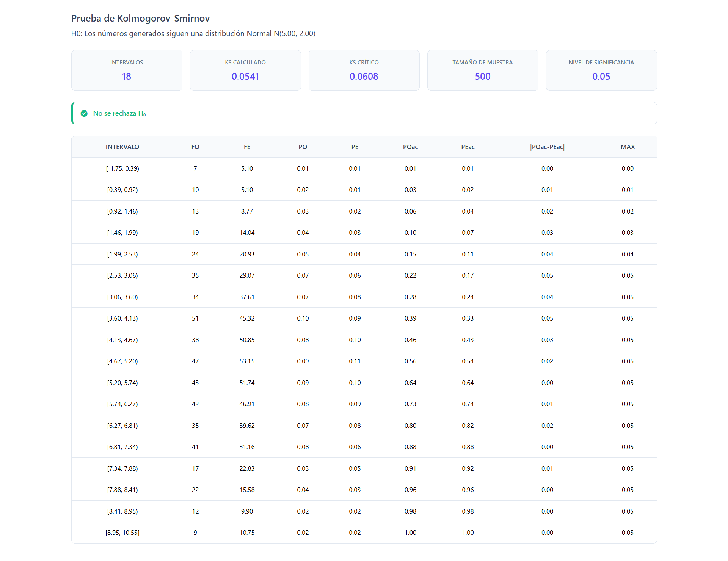Screen dimensions: 728x561
Task: Click the FE column header
Action: coord(247,147)
